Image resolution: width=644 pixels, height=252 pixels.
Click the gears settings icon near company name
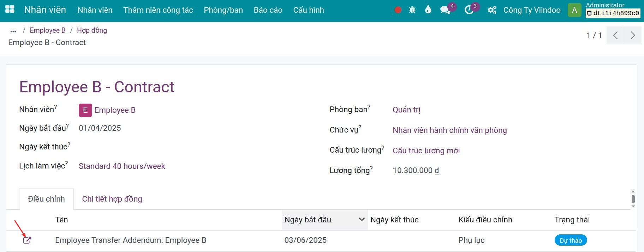coord(492,10)
